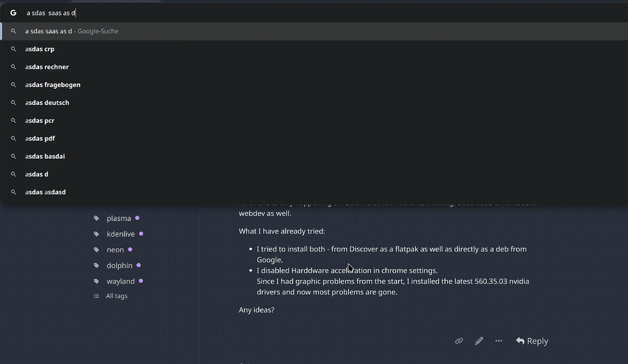Viewport: 628px width, 364px height.
Task: Click the magnifier icon beside asdas crp
Action: click(x=13, y=48)
